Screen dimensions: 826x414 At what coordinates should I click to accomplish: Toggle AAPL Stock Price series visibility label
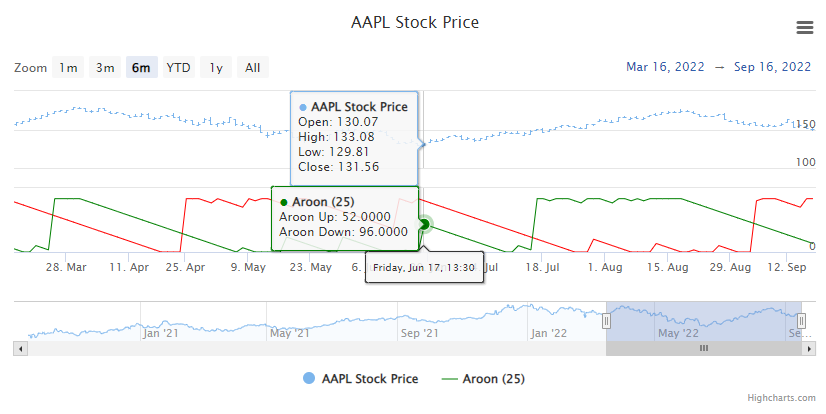click(370, 379)
